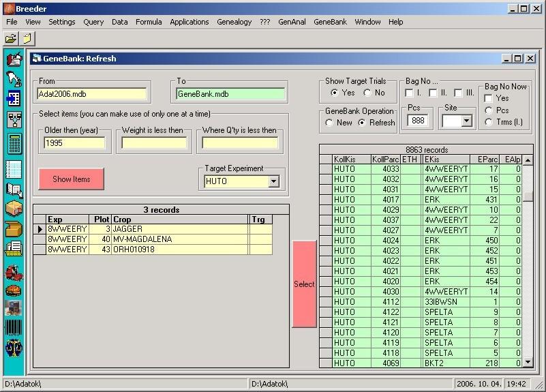The height and width of the screenshot is (392, 546).
Task: Click the flowchart diagram sidebar icon
Action: point(14,119)
